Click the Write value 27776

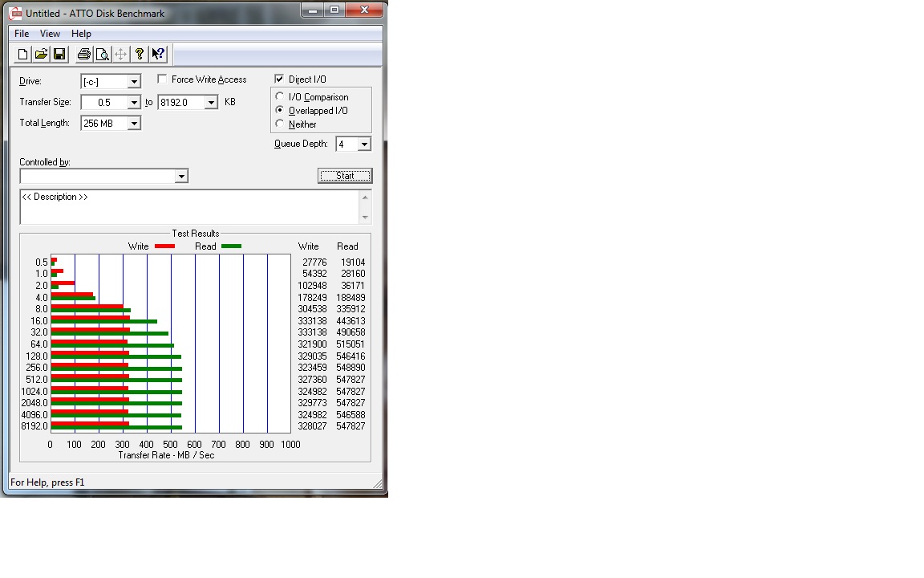click(x=314, y=263)
